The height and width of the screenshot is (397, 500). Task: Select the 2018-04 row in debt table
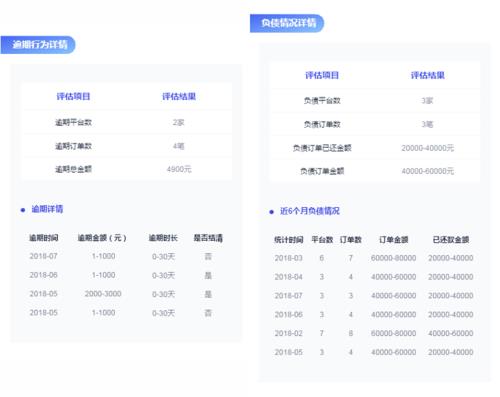point(374,277)
